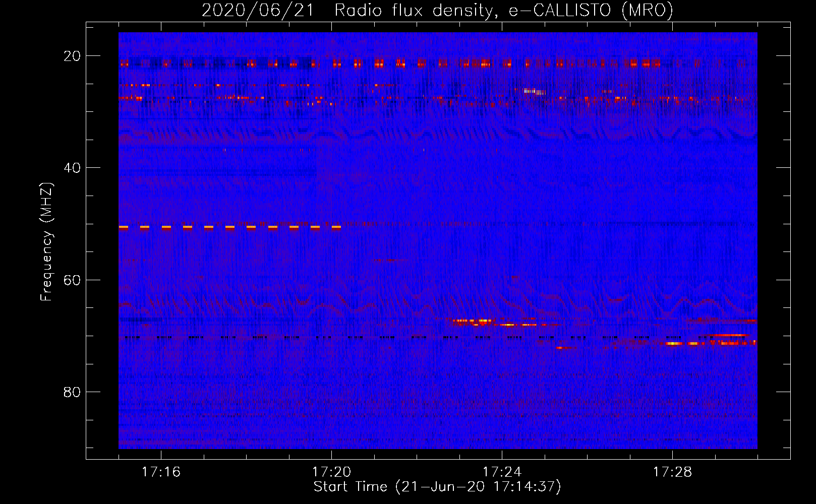
Task: Click the 'Start Time (21-Jun-20 17:14:37)' axis label
Action: pos(437,487)
